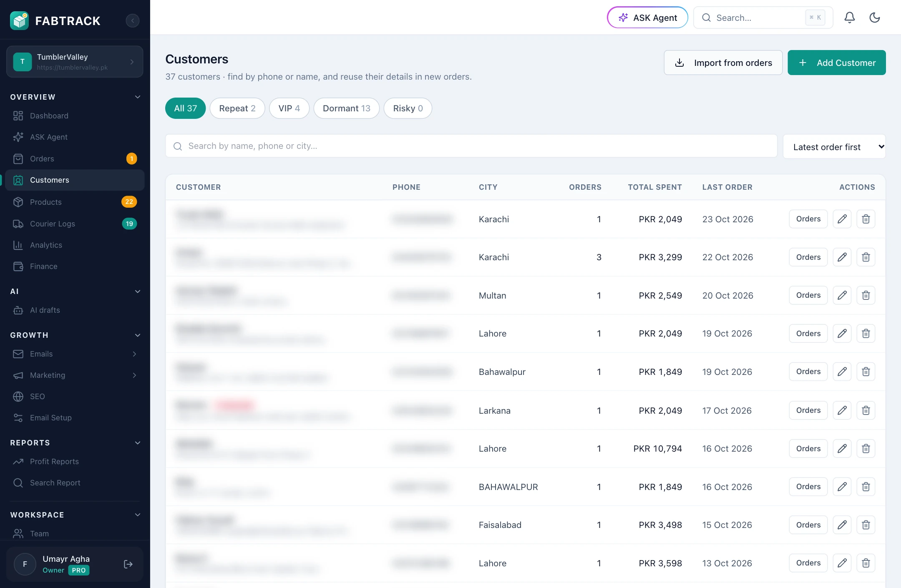Edit the customer with last order 23 Oct 2026

pyautogui.click(x=842, y=219)
